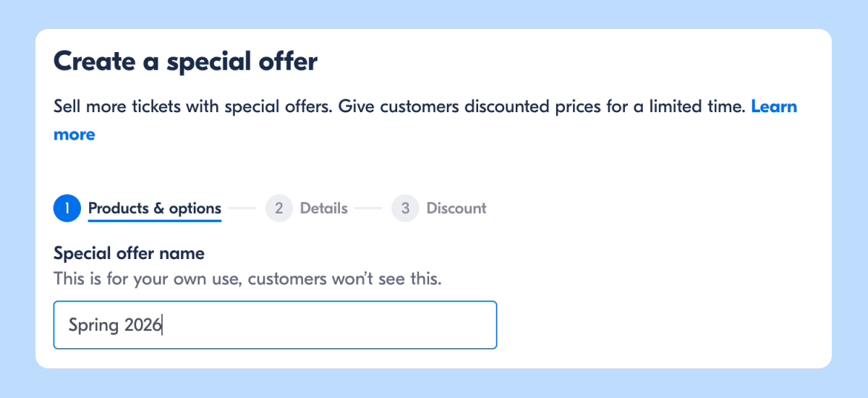Click the Special offer name label

(x=129, y=253)
